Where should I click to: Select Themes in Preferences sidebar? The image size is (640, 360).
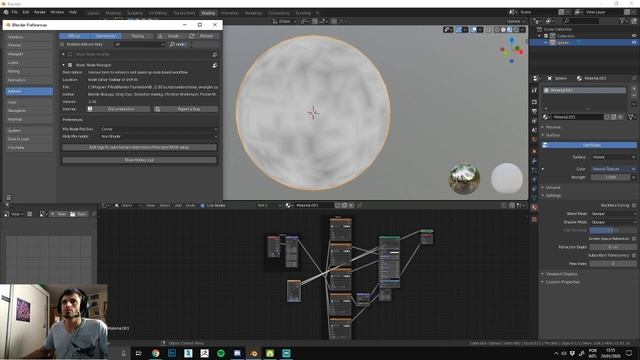[29, 45]
